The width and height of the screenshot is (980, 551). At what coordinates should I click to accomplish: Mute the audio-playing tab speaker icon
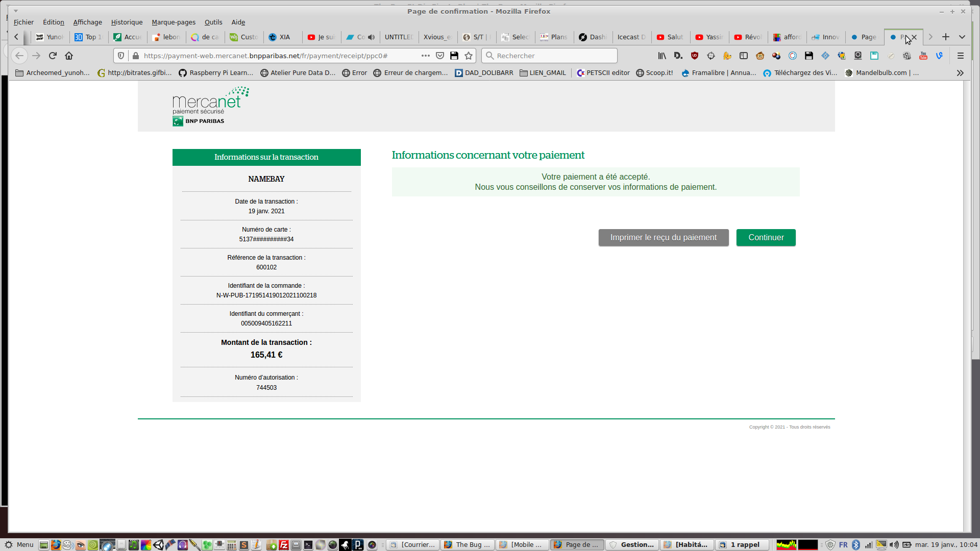pyautogui.click(x=372, y=37)
